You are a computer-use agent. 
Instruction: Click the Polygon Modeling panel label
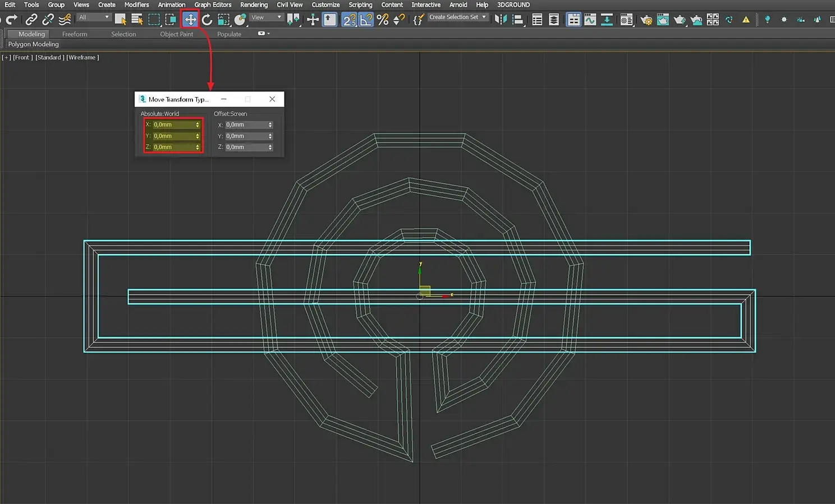33,44
